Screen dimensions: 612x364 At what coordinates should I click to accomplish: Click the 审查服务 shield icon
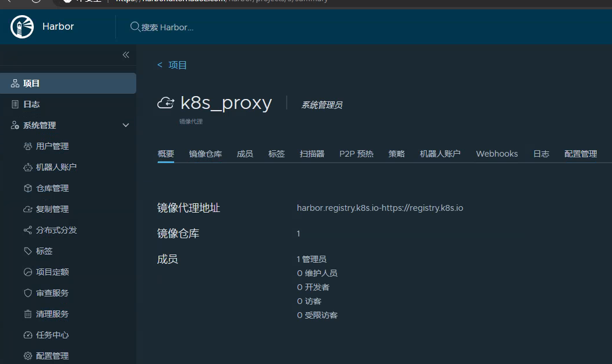point(28,293)
